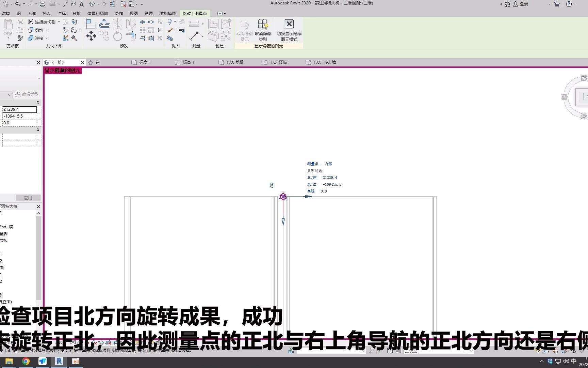The width and height of the screenshot is (588, 368).
Task: Expand the 连接 dropdown menu
Action: [x=47, y=39]
